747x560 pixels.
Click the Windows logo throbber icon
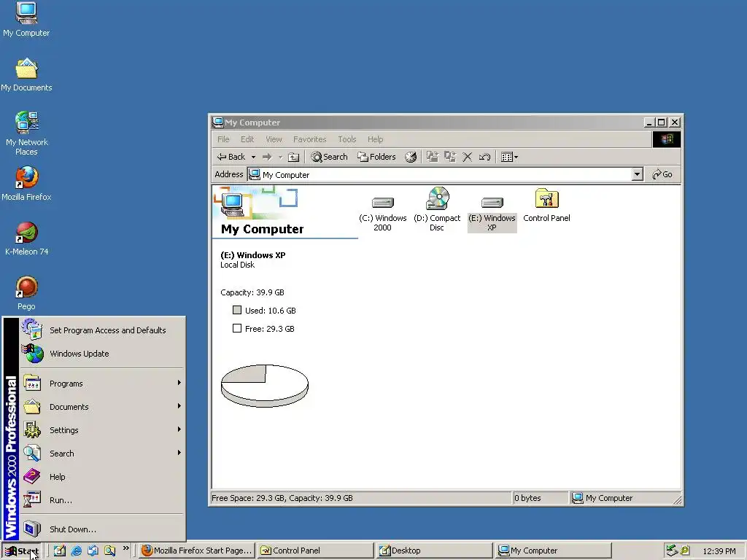coord(667,139)
